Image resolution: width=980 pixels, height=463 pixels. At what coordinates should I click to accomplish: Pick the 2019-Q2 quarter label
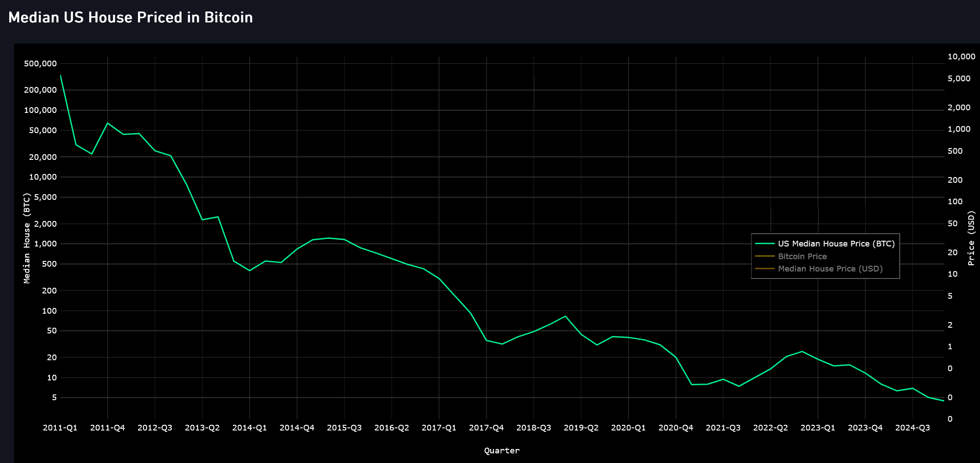click(x=581, y=428)
